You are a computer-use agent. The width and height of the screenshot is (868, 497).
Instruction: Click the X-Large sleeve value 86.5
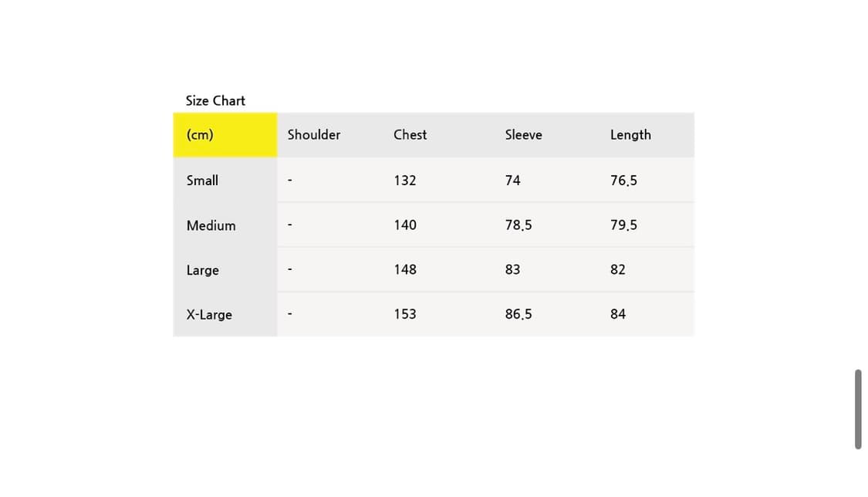518,314
